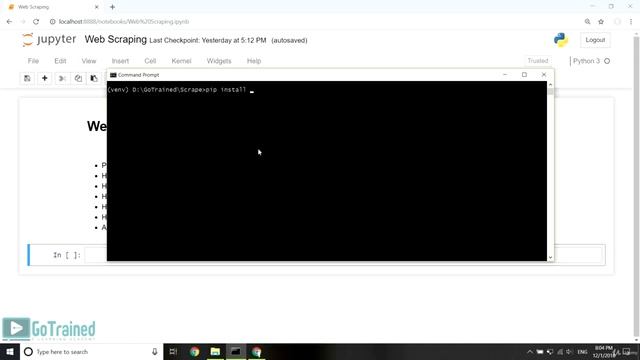The height and width of the screenshot is (360, 640).
Task: Open the Help menu
Action: (x=254, y=61)
